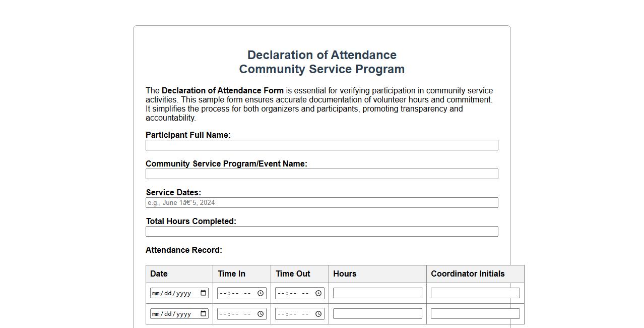Click the clock icon in the first Time Out field
Viewport: 644px width, 328px height.
318,293
